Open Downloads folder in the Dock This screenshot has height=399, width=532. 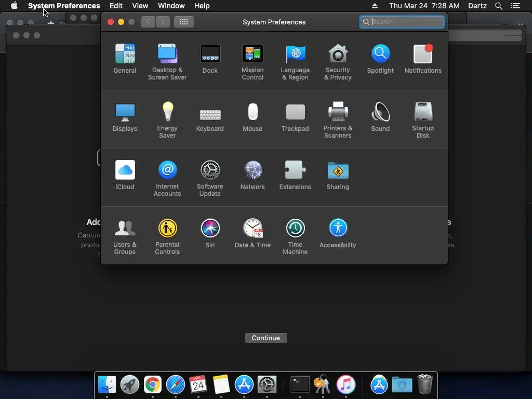402,385
